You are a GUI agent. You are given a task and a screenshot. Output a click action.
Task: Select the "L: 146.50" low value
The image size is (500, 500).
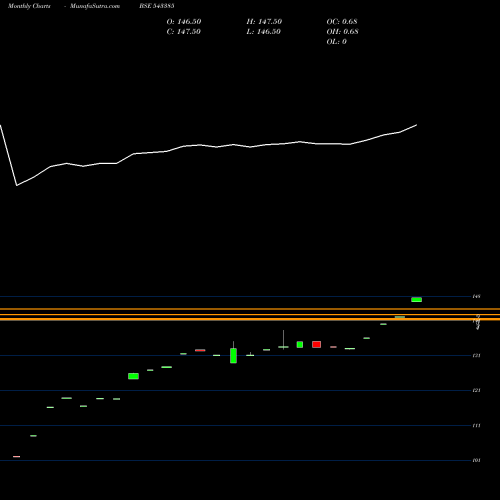click(x=263, y=32)
